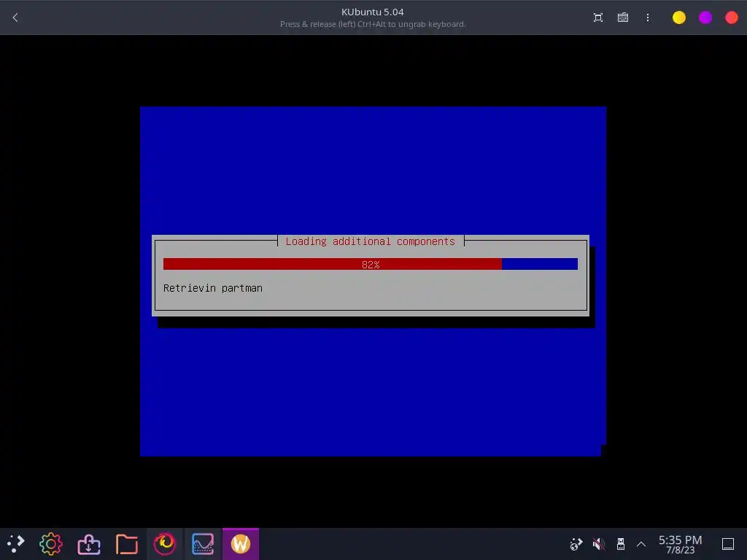Expand hidden system tray icons arrow
The height and width of the screenshot is (560, 747).
[641, 544]
